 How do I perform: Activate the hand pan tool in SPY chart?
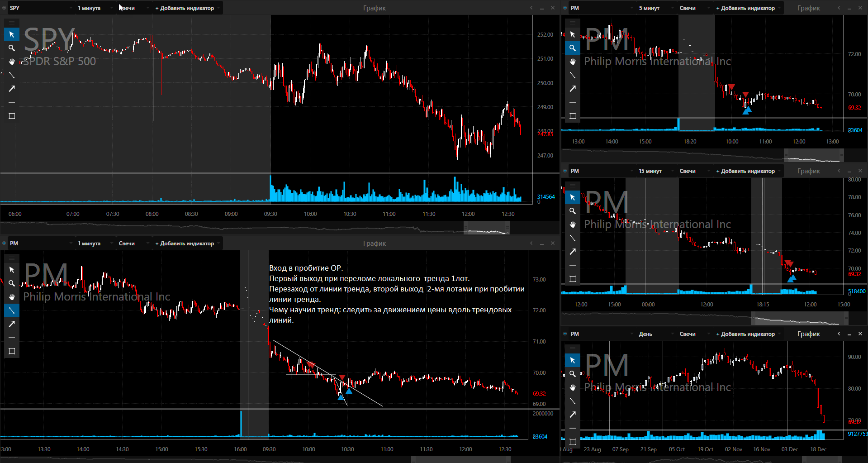click(x=12, y=62)
